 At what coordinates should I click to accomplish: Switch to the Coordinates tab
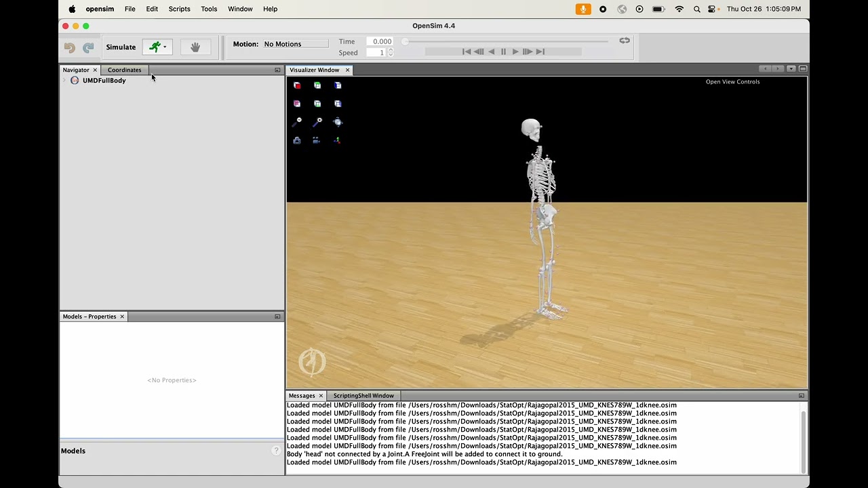click(124, 70)
